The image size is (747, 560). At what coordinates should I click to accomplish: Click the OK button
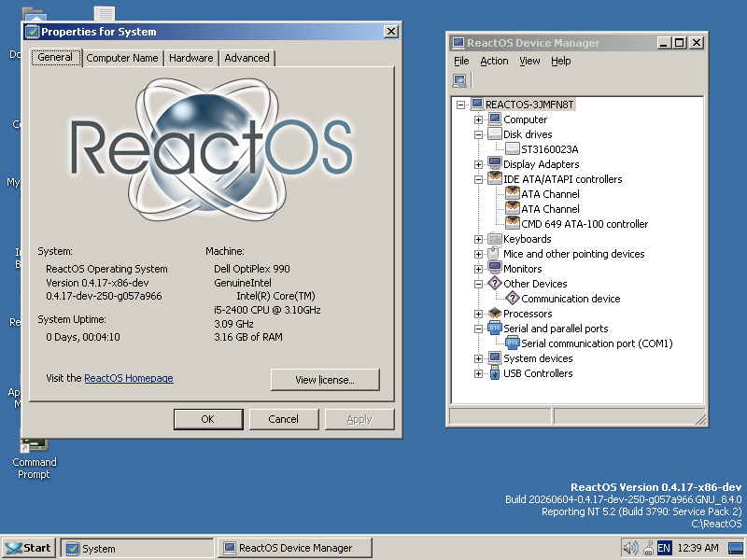pyautogui.click(x=208, y=419)
